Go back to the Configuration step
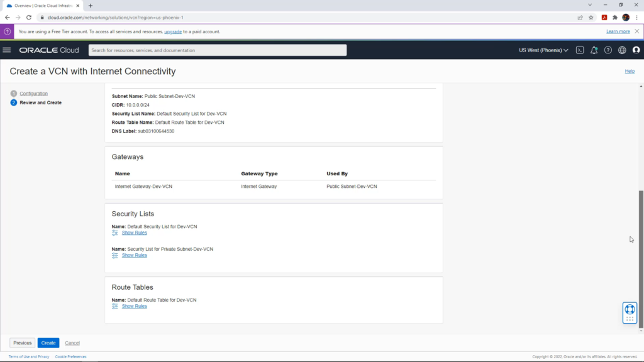 click(34, 94)
